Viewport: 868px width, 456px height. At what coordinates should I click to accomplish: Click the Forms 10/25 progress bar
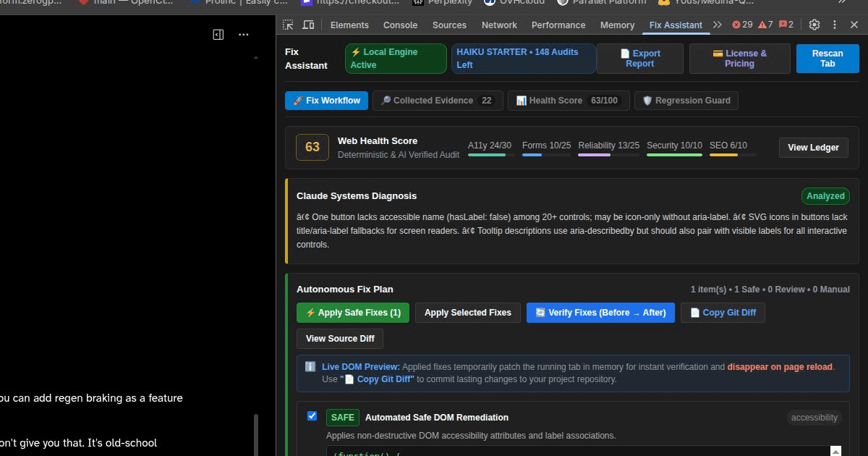[546, 154]
